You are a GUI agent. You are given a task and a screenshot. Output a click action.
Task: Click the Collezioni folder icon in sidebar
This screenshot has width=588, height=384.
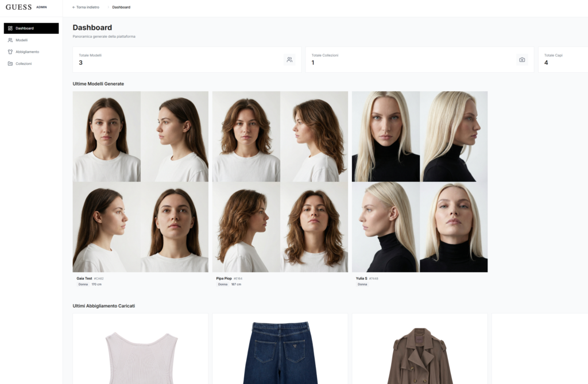click(x=10, y=64)
